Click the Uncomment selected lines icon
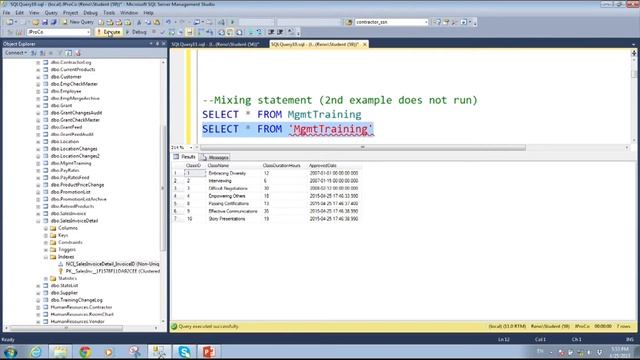The width and height of the screenshot is (640, 360). pyautogui.click(x=259, y=32)
